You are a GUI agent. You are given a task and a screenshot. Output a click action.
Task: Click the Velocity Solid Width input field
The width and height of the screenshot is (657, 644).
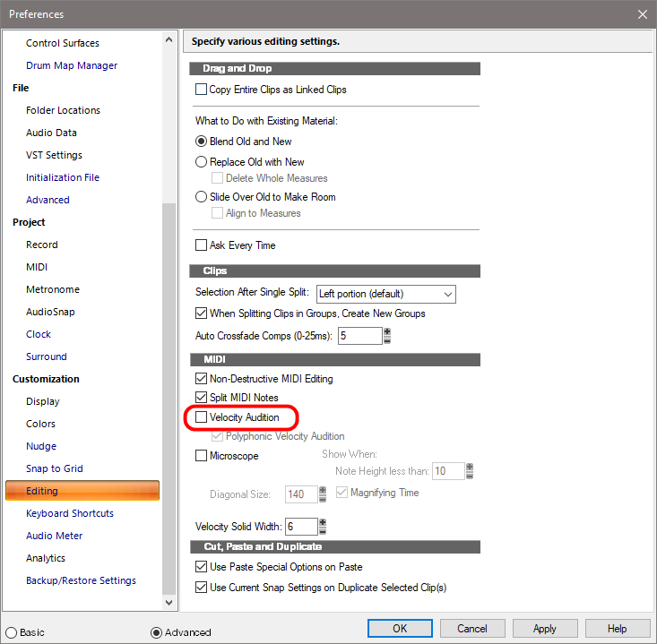[301, 527]
